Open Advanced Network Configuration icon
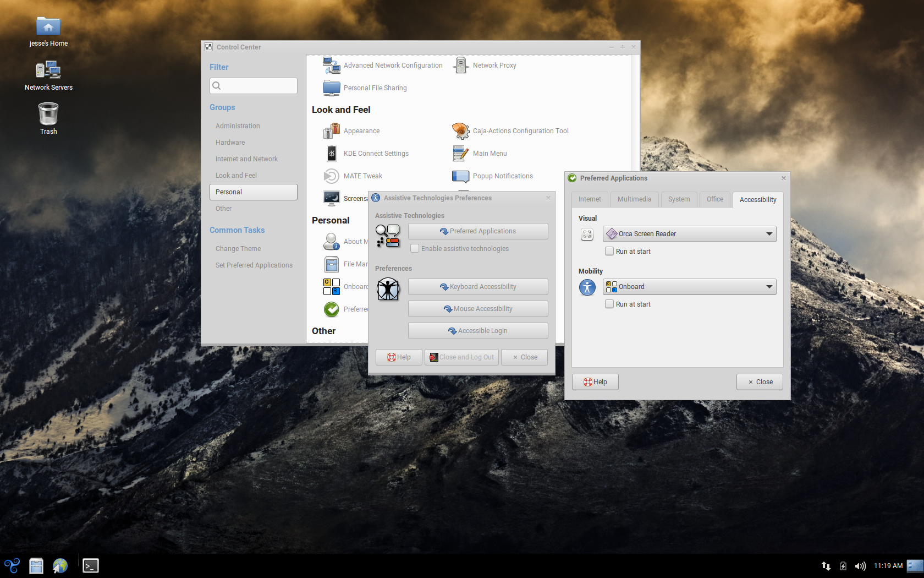Viewport: 924px width, 578px height. tap(332, 66)
